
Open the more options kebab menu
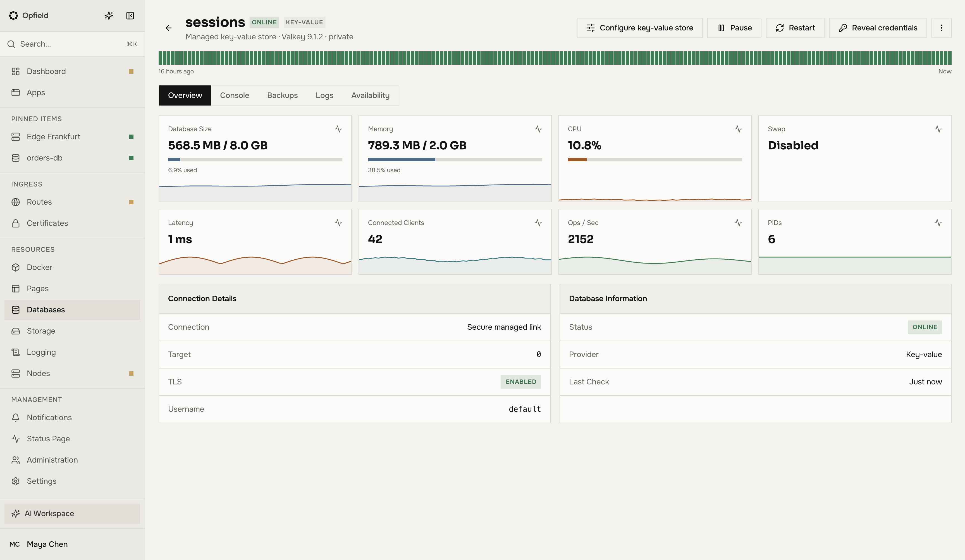(941, 28)
